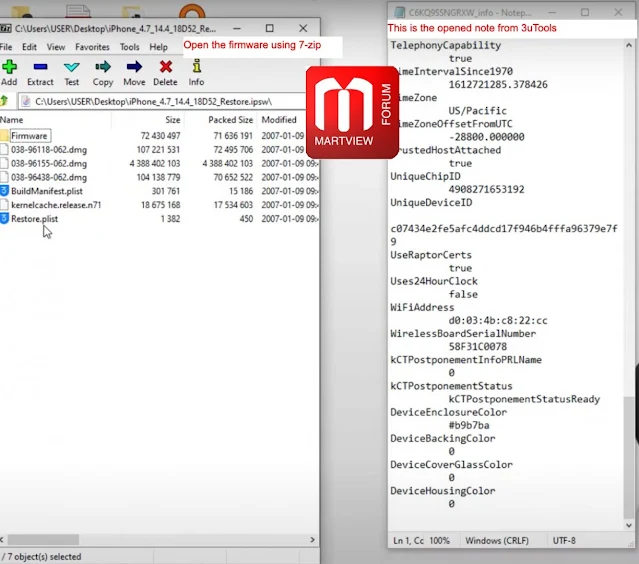
Task: Click the Copy toolbar icon
Action: tap(103, 73)
